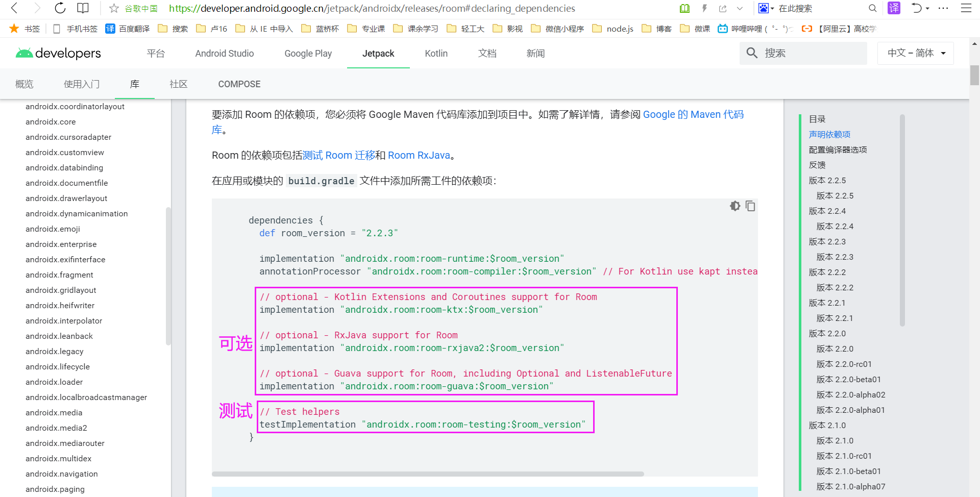The height and width of the screenshot is (497, 980).
Task: Open the 平台 navigation tab
Action: click(156, 53)
